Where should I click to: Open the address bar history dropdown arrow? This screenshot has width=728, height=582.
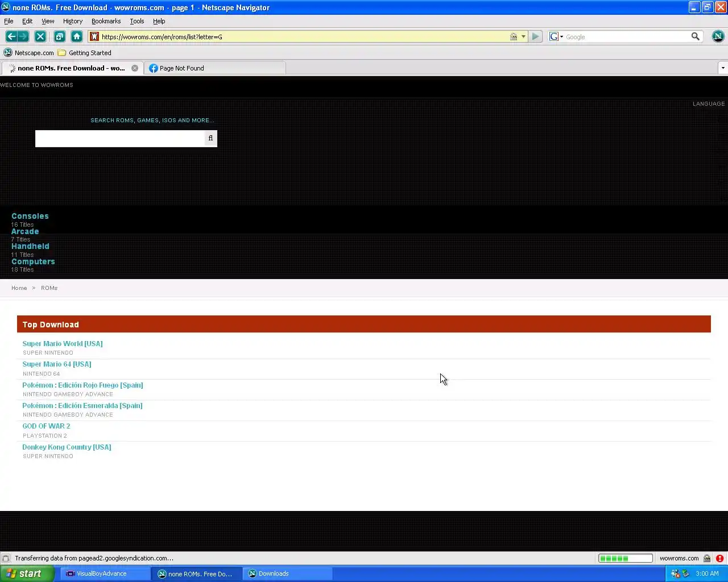pos(523,36)
